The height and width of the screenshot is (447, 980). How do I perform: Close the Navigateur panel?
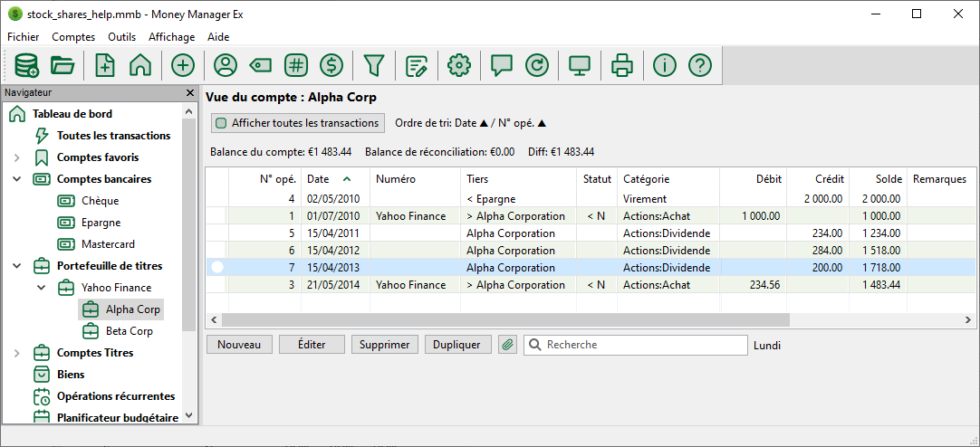pos(190,92)
